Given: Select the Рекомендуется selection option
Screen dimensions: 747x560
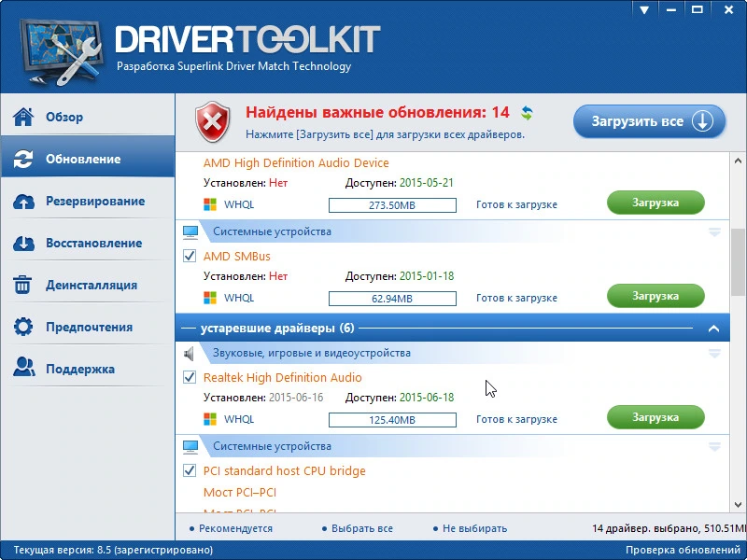Looking at the screenshot, I should (231, 528).
